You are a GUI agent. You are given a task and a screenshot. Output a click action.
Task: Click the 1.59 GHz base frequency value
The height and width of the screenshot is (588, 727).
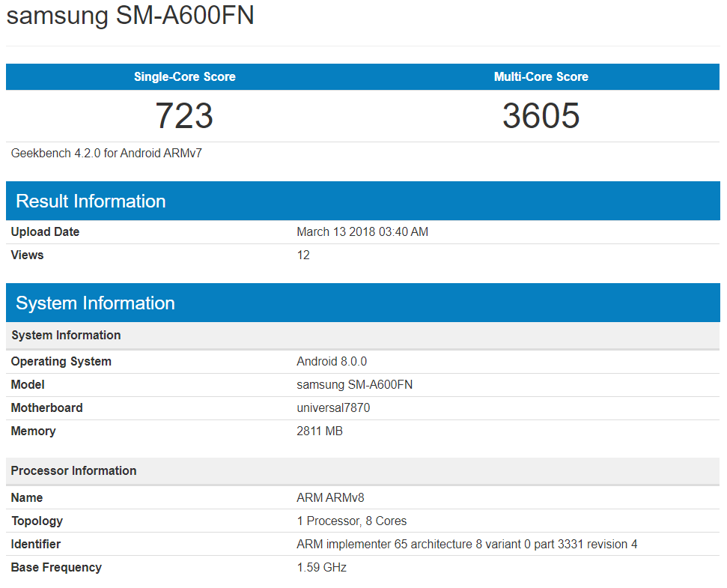pos(321,568)
